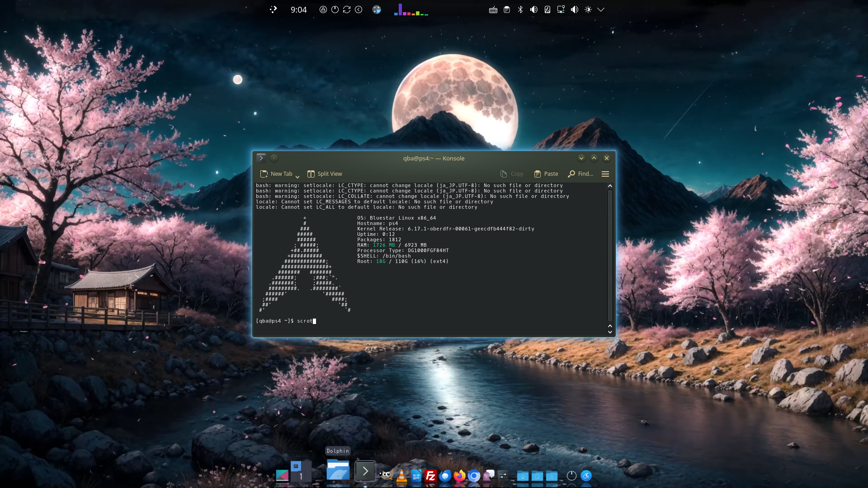Image resolution: width=868 pixels, height=488 pixels.
Task: Expand the New Tab dropdown arrow
Action: tap(297, 176)
